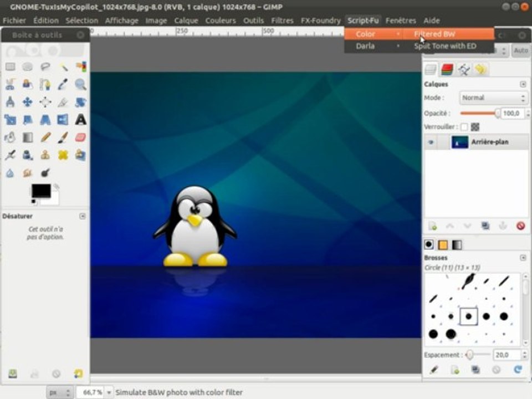This screenshot has height=399, width=532.
Task: Open the Mode Normal dropdown
Action: click(493, 98)
